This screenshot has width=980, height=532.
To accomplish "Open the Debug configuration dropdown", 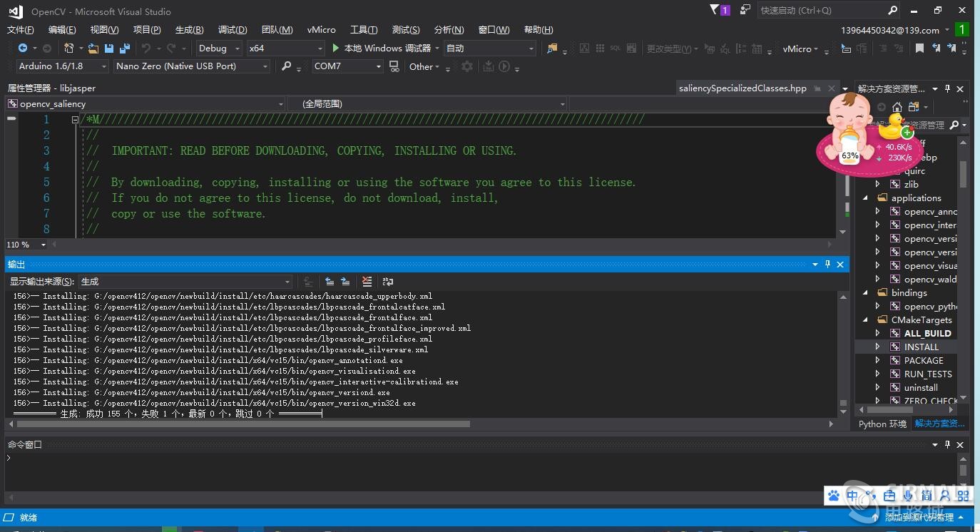I will [x=218, y=48].
